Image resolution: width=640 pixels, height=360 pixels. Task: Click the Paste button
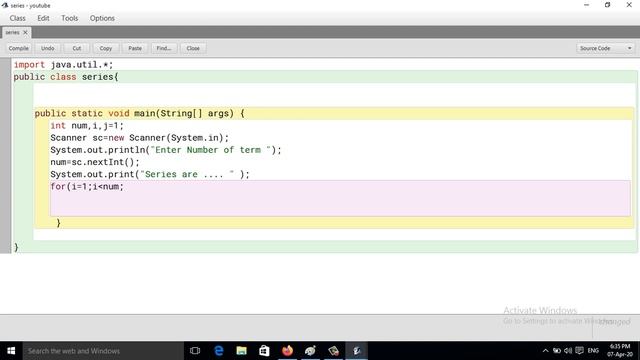pos(135,48)
